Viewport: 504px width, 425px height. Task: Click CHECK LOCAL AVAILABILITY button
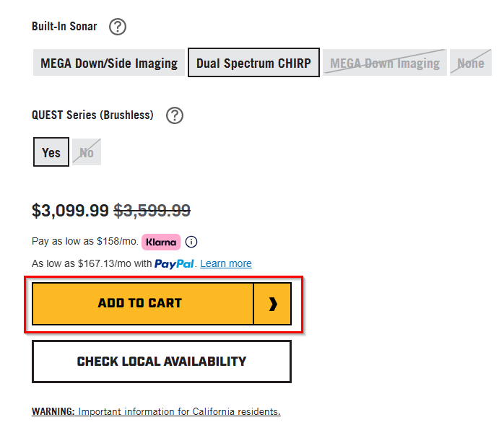(162, 362)
